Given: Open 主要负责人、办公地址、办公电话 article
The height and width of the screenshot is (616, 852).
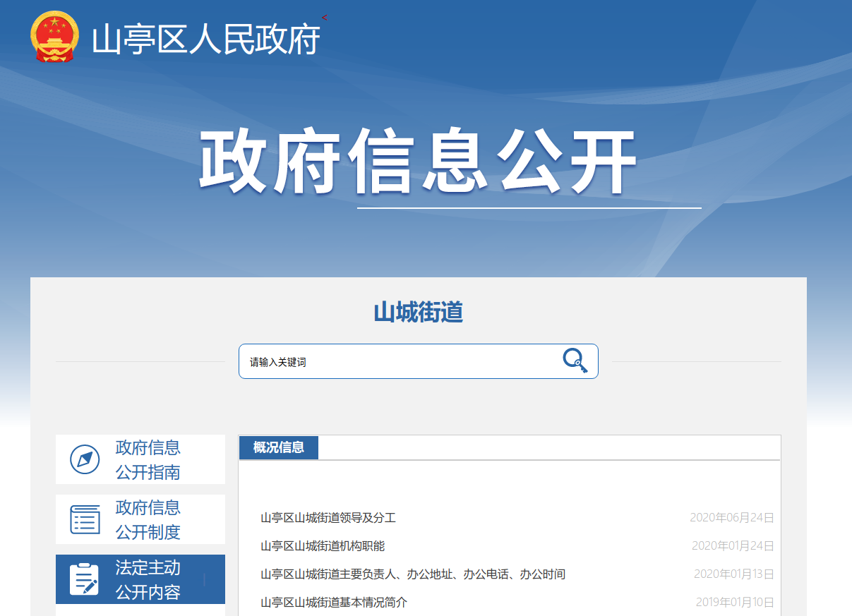Looking at the screenshot, I should pyautogui.click(x=413, y=574).
